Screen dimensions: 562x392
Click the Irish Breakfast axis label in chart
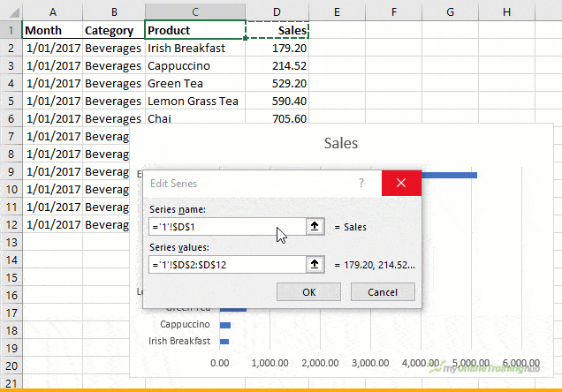point(179,341)
